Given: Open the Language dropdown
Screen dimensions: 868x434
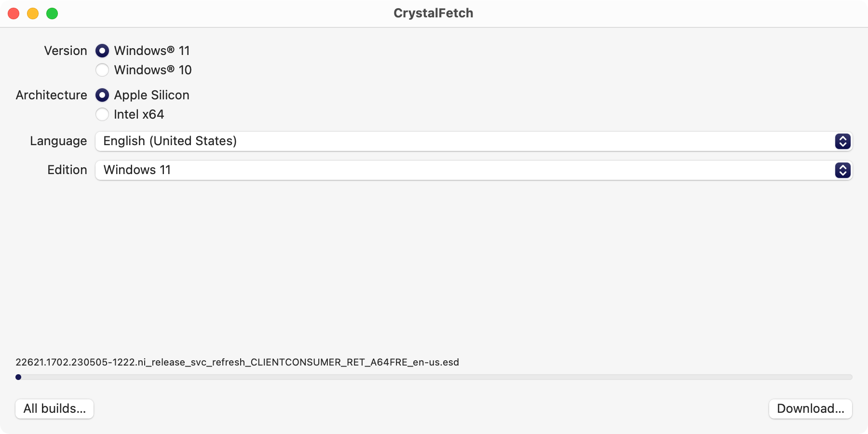Looking at the screenshot, I should click(x=434, y=141).
